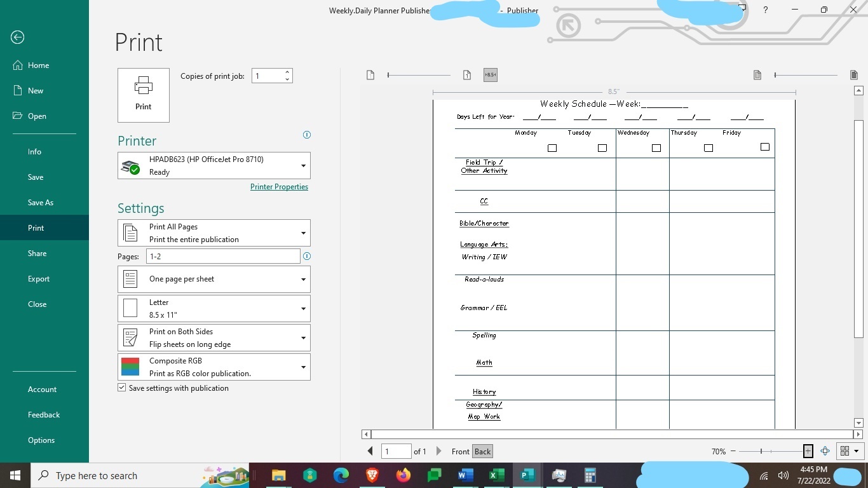Switch to Save As in the sidebar

(x=40, y=202)
